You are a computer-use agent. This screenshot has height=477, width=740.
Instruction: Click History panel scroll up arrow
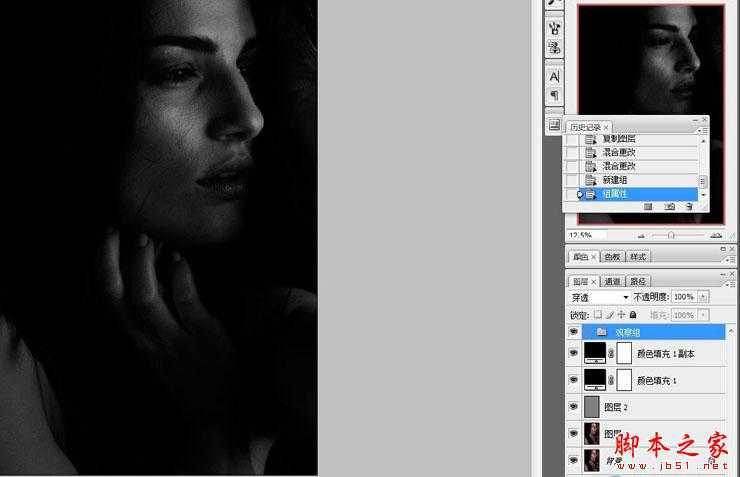coord(703,141)
